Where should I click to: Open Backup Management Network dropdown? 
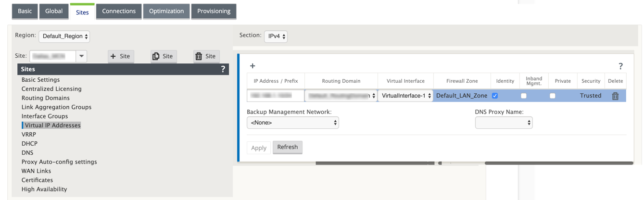pos(293,123)
